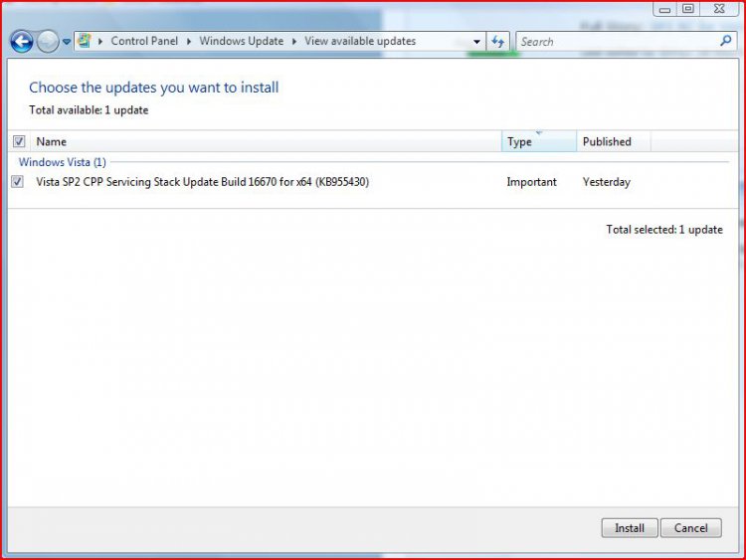The width and height of the screenshot is (746, 560).
Task: Toggle the select-all checkbox in header
Action: 19,141
